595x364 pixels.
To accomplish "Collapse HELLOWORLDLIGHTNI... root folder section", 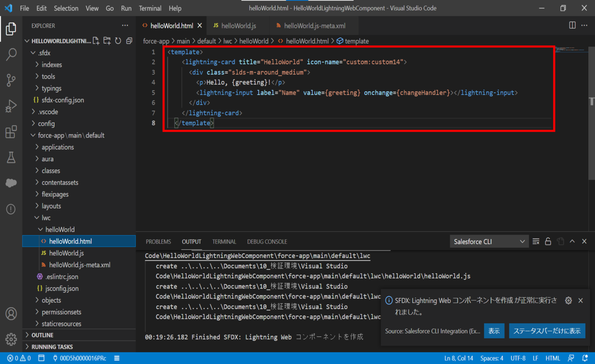I will pos(58,41).
